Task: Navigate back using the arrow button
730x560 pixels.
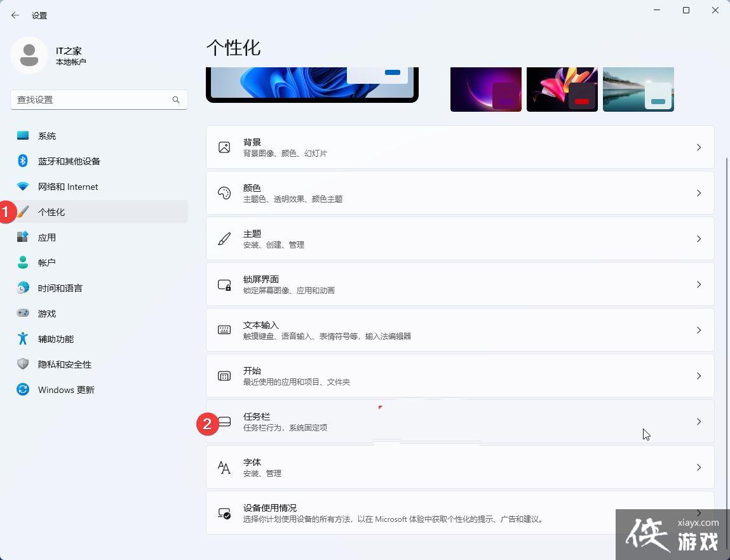Action: click(x=15, y=15)
